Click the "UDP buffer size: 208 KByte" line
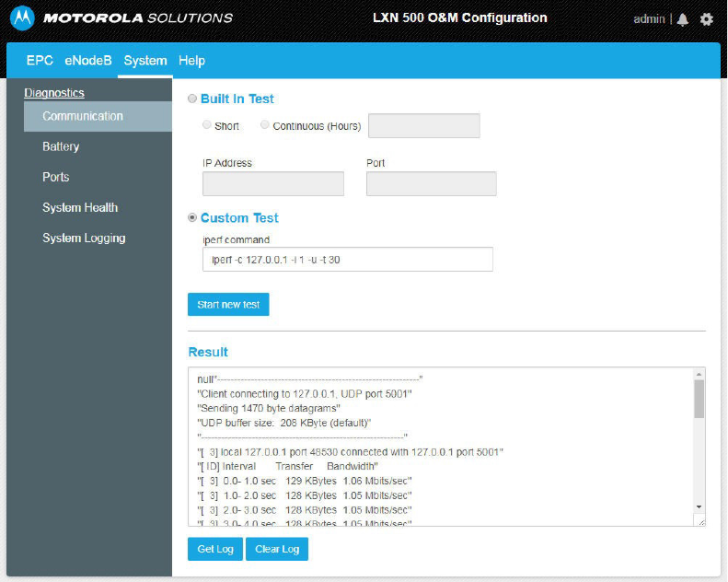This screenshot has height=582, width=728. click(284, 423)
